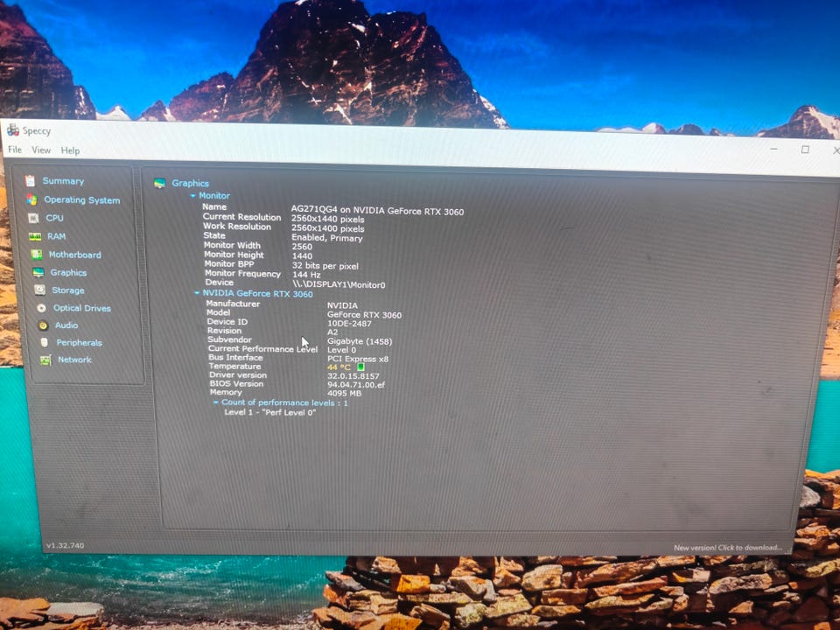Open the Optical Drives section
The width and height of the screenshot is (840, 630).
(x=82, y=308)
